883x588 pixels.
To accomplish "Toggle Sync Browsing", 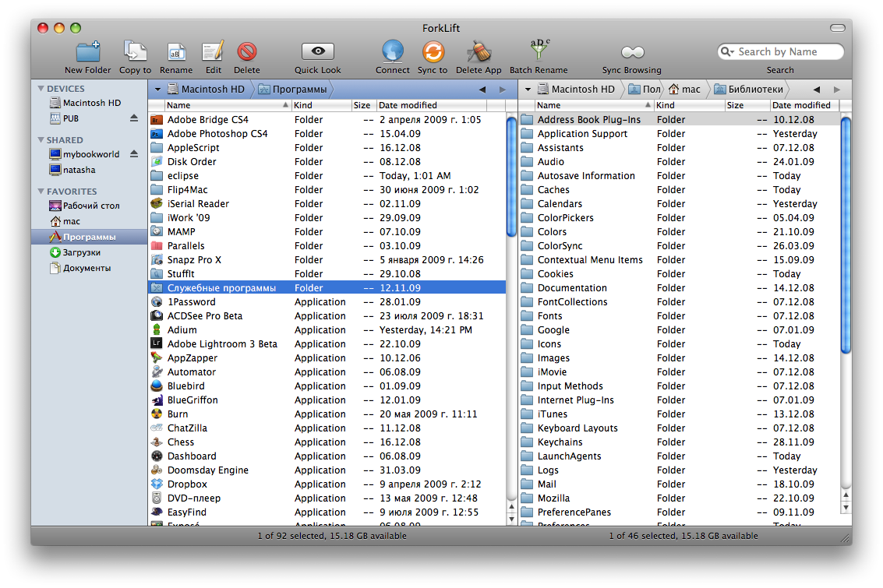I will [632, 52].
